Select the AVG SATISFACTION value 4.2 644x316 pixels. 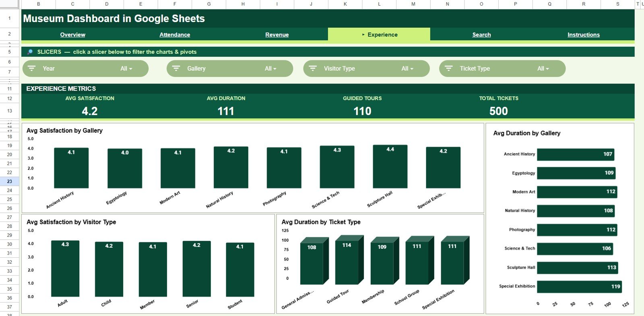[x=90, y=111]
